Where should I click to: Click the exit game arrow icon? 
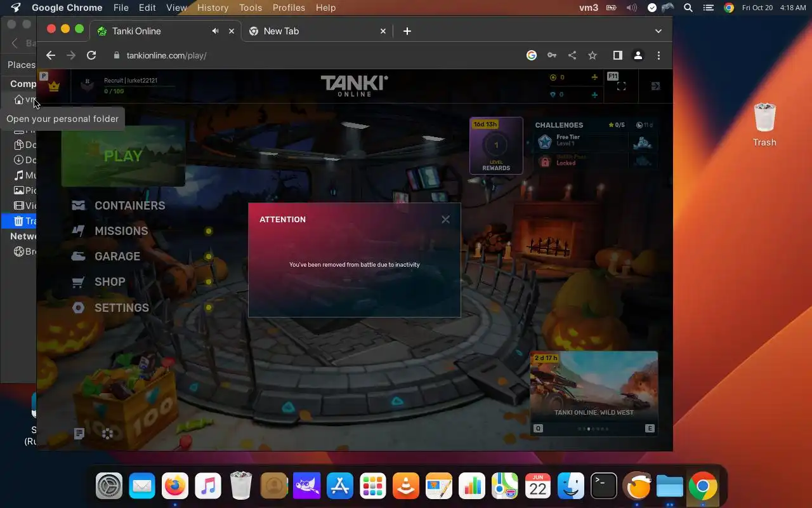(x=656, y=86)
